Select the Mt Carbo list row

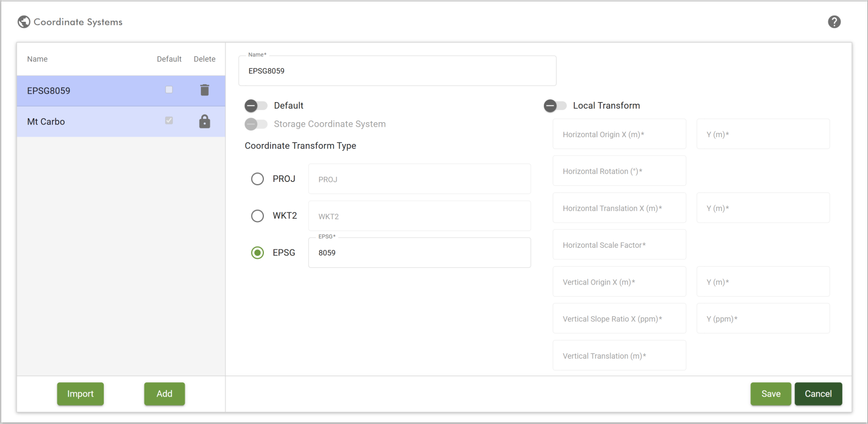tap(84, 122)
